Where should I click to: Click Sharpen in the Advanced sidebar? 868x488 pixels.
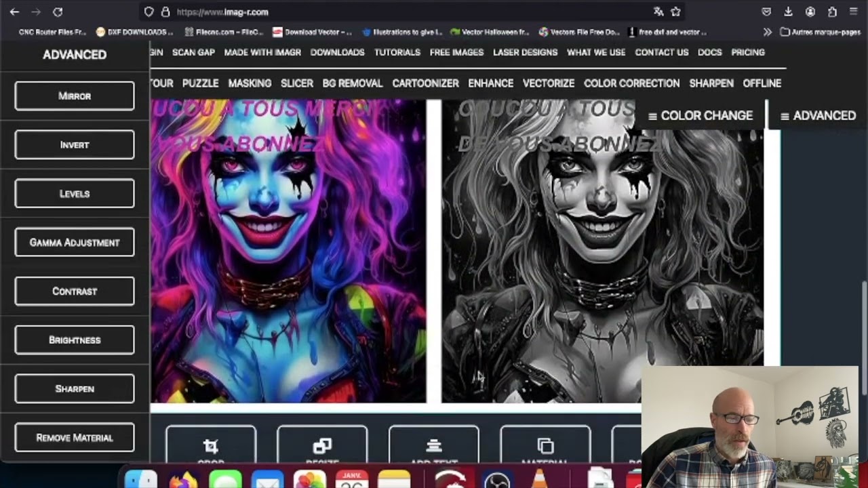point(75,389)
